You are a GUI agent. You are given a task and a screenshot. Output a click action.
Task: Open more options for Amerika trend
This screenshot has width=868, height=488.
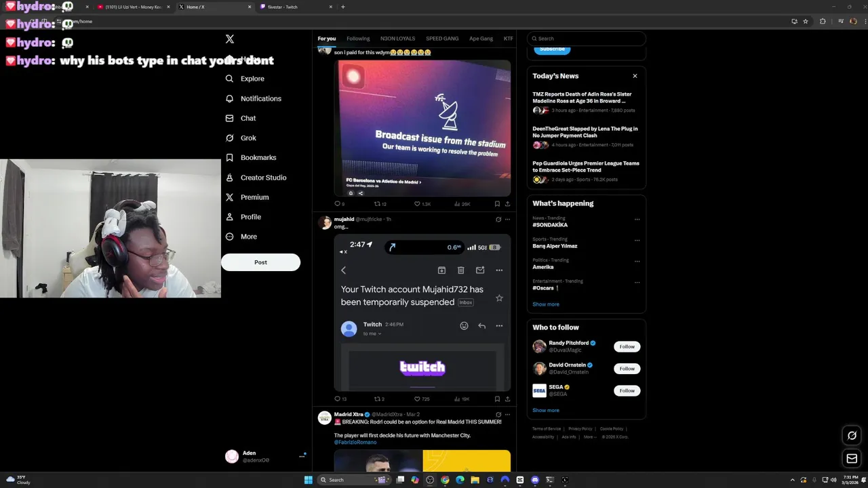point(637,262)
